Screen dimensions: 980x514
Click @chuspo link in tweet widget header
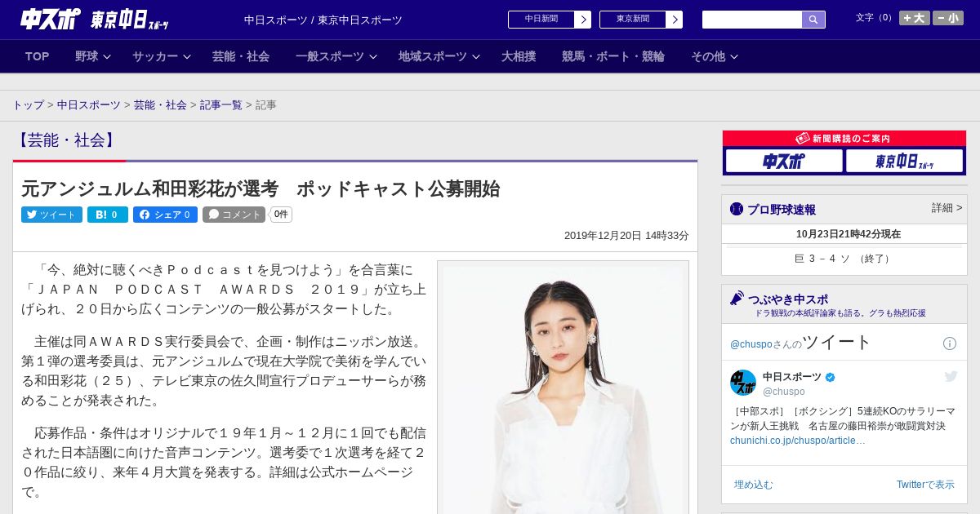[x=751, y=344]
